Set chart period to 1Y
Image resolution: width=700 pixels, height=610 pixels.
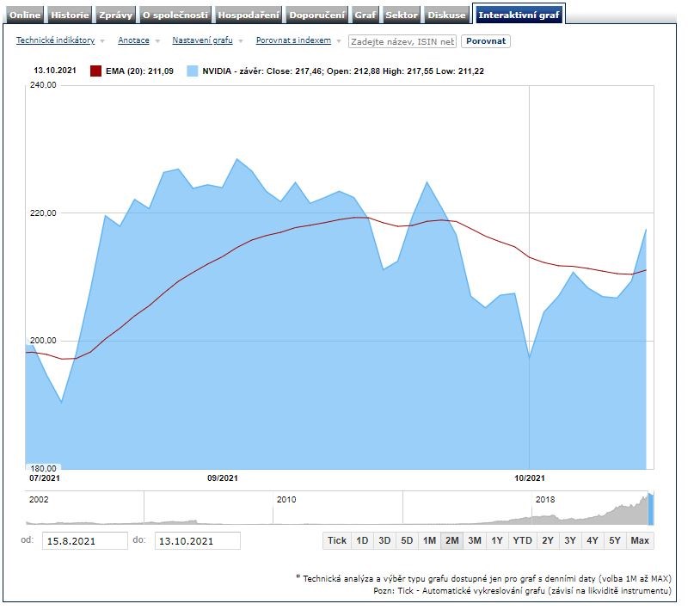pyautogui.click(x=497, y=540)
